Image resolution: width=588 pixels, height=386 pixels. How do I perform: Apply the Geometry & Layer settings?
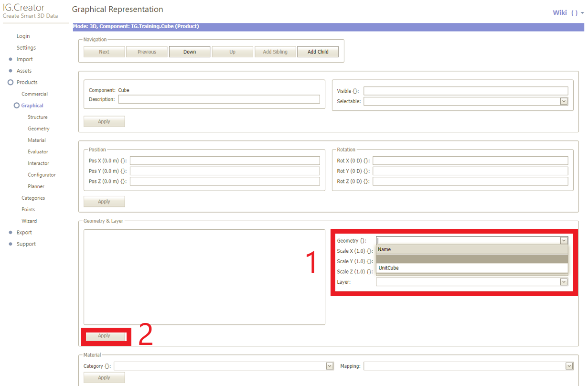pyautogui.click(x=104, y=336)
